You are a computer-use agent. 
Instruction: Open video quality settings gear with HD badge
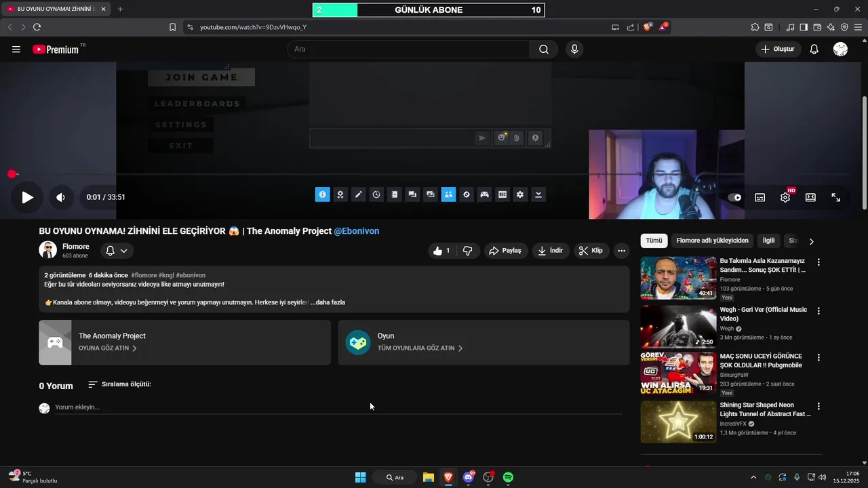[785, 197]
